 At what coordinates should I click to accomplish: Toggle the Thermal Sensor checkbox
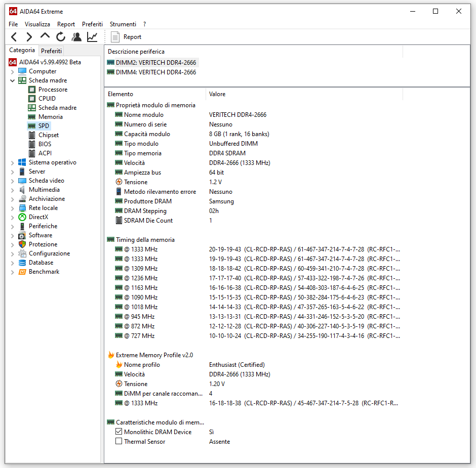tap(118, 441)
